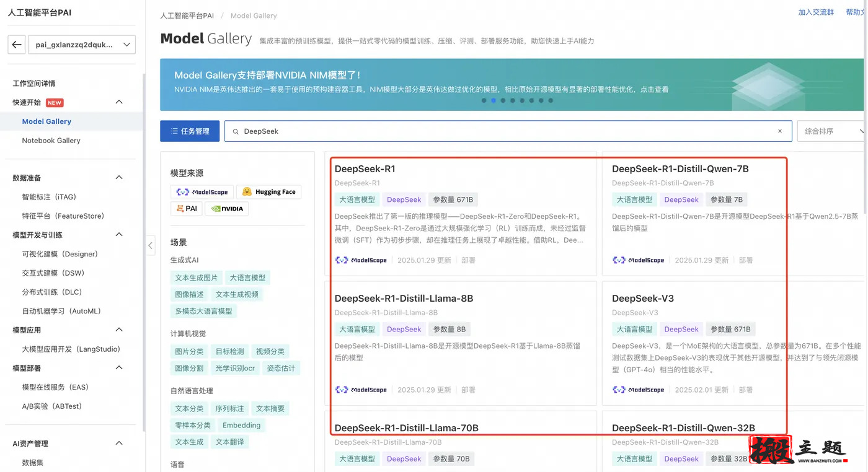Image resolution: width=868 pixels, height=472 pixels.
Task: Collapse sidebar with the left chevron handle
Action: [x=151, y=245]
